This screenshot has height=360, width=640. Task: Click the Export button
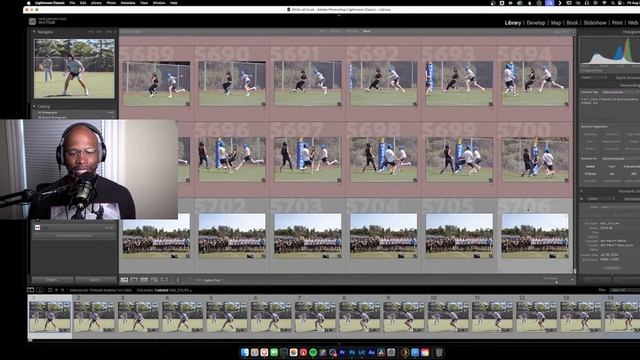(x=95, y=280)
